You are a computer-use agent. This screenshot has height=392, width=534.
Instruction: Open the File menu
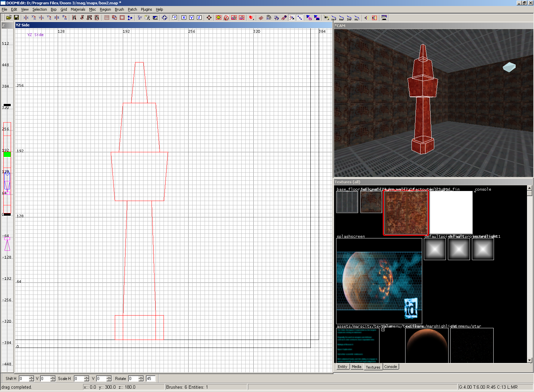(4, 9)
